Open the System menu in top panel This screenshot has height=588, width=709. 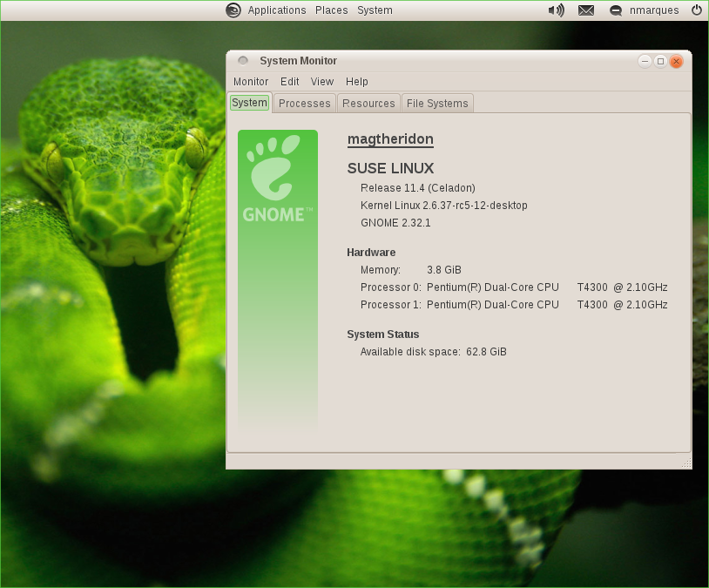[375, 10]
